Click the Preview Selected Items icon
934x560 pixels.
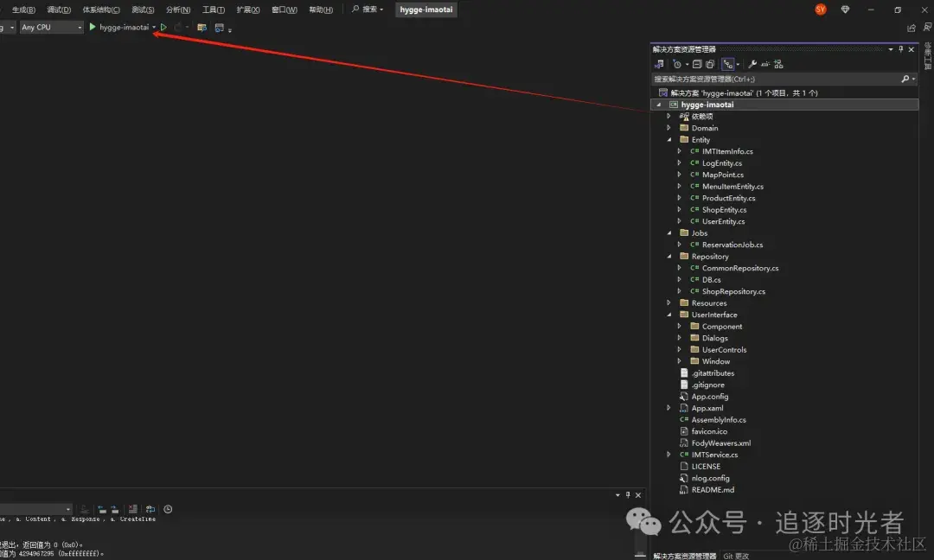765,64
